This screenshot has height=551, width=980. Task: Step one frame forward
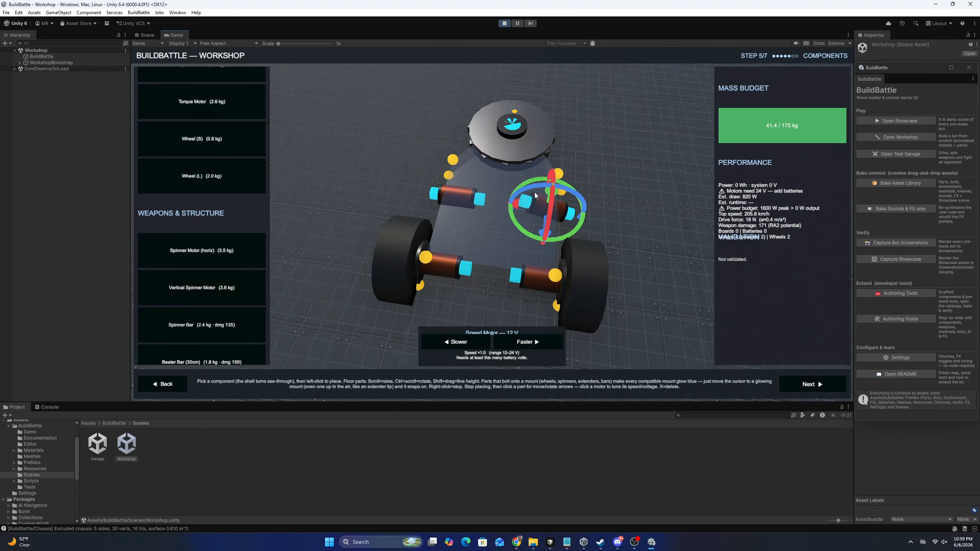(x=530, y=23)
